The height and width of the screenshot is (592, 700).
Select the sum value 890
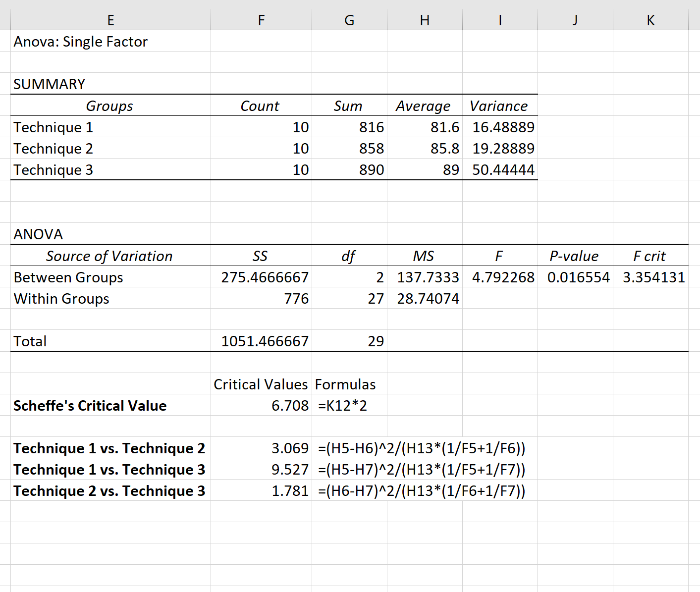pos(349,169)
